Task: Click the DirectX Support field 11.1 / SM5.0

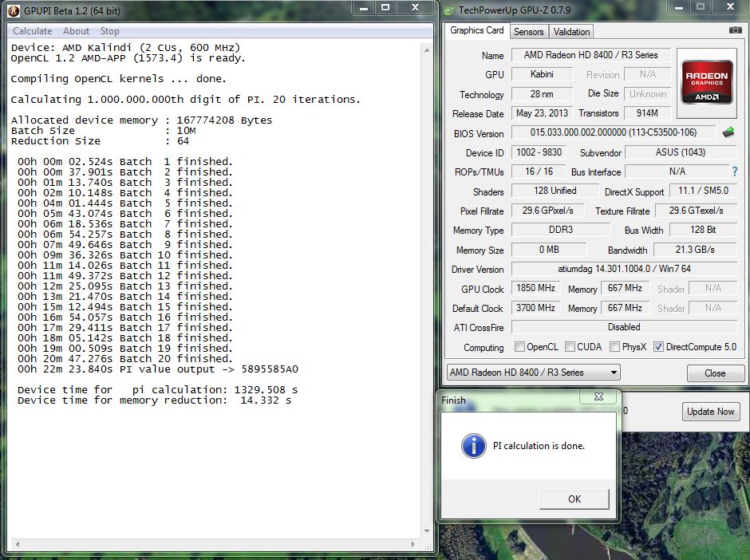Action: 703,191
